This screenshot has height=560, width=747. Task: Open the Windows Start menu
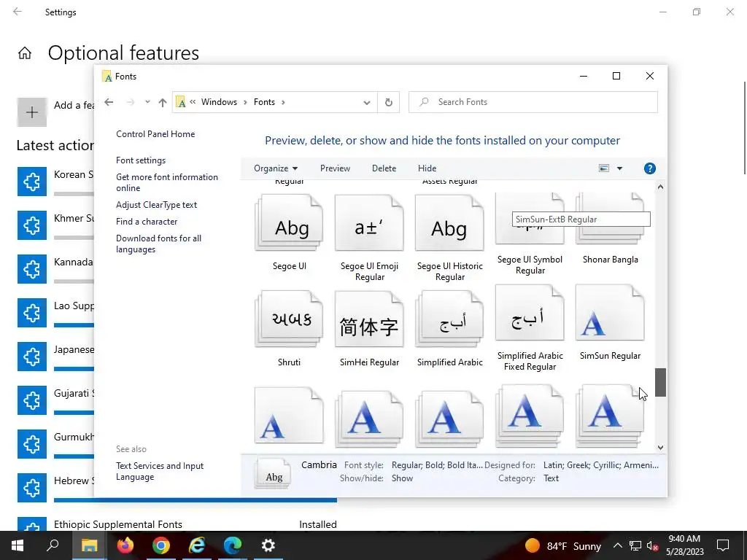(18, 545)
